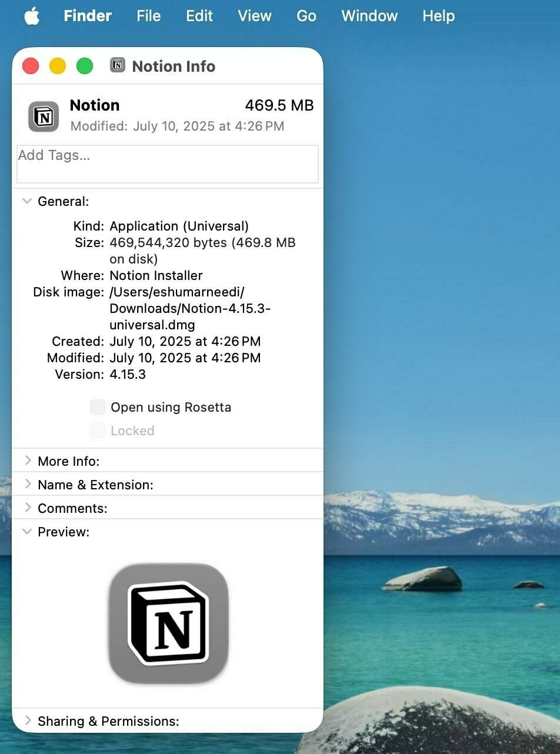Open the Finder menu
560x754 pixels.
87,16
